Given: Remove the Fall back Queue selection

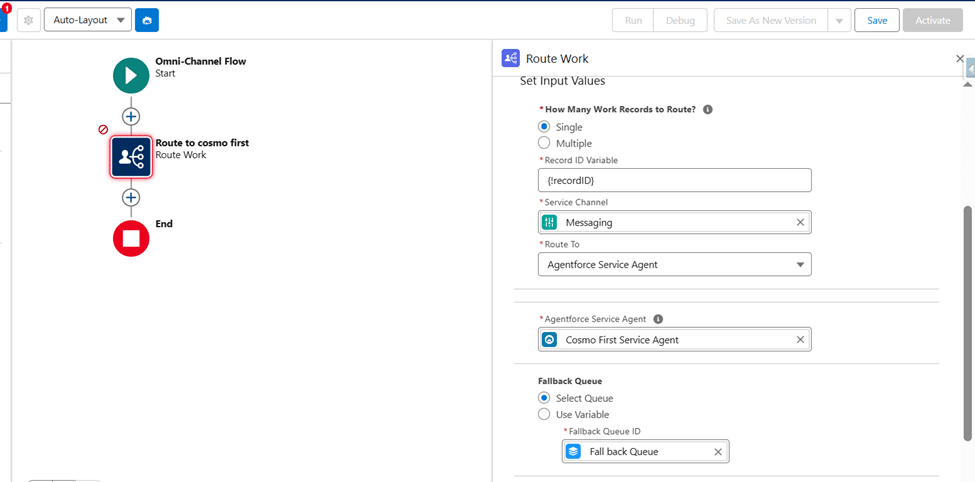Looking at the screenshot, I should pos(718,452).
